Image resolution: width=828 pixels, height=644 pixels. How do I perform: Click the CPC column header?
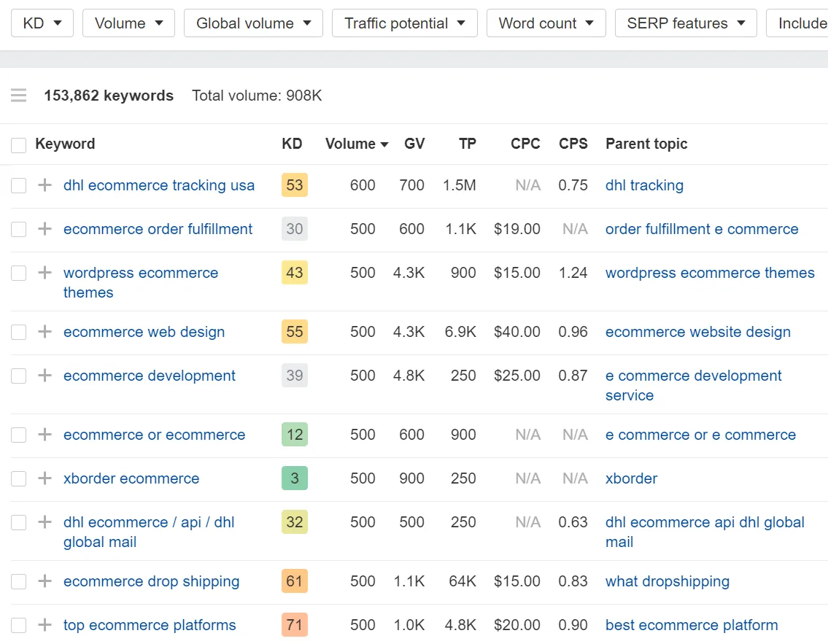pos(525,144)
